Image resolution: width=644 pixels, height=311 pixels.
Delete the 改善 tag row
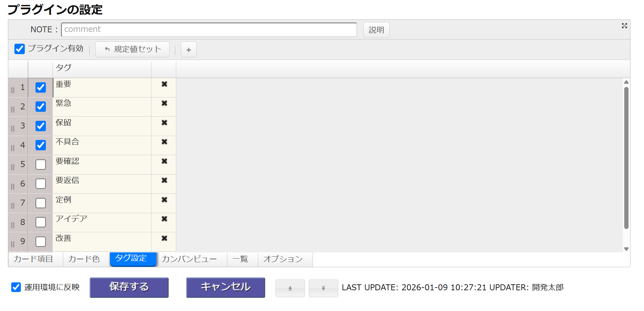click(x=164, y=239)
